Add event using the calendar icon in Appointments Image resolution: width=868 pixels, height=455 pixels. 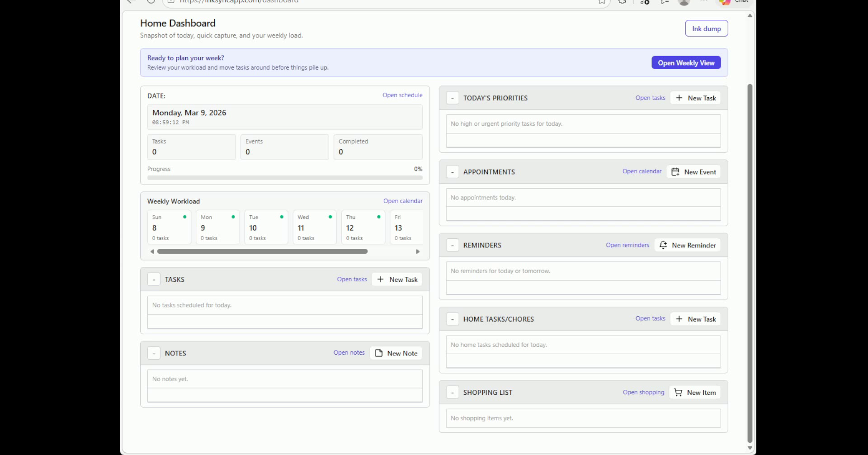pyautogui.click(x=675, y=171)
